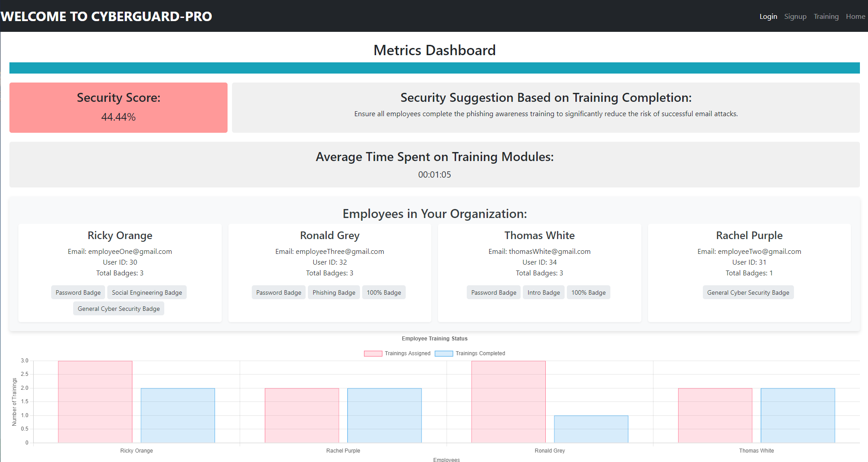Click the CyberGuard-Pro site title
This screenshot has width=868, height=462.
click(x=106, y=17)
